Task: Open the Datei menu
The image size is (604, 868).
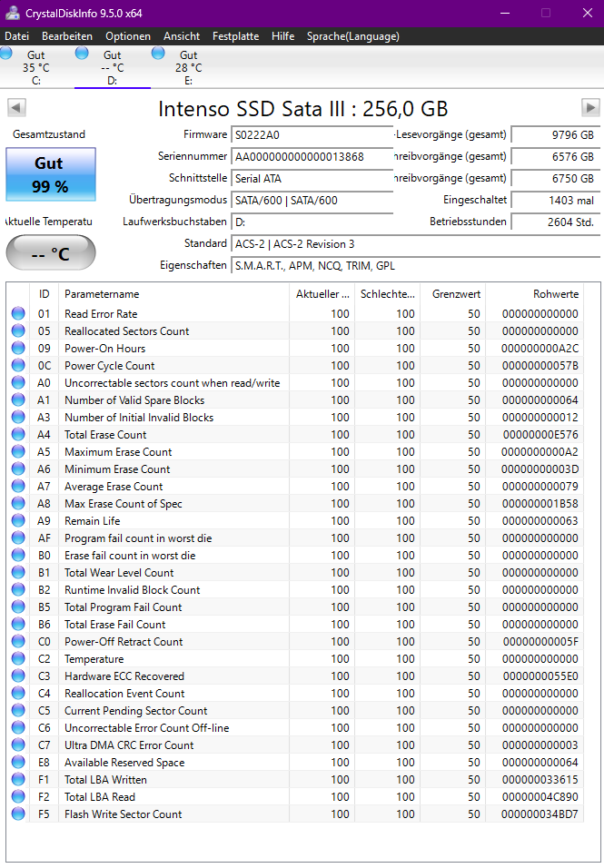Action: click(16, 36)
